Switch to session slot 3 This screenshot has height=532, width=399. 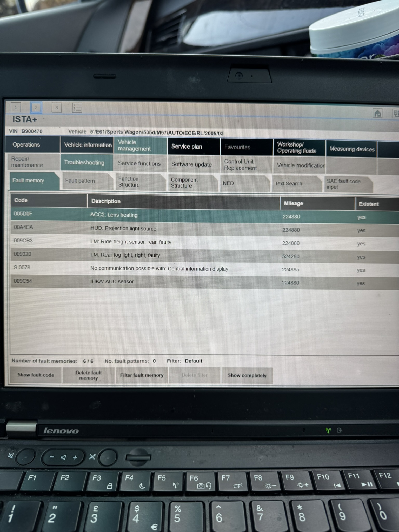pos(57,107)
